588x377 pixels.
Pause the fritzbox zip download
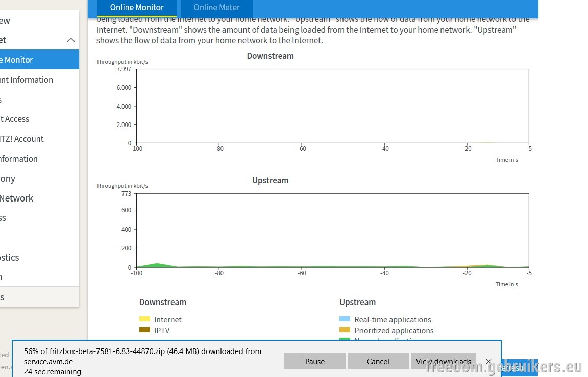tap(314, 361)
